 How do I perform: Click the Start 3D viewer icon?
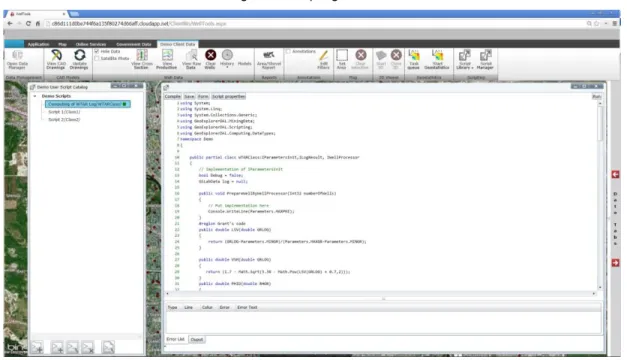[381, 59]
